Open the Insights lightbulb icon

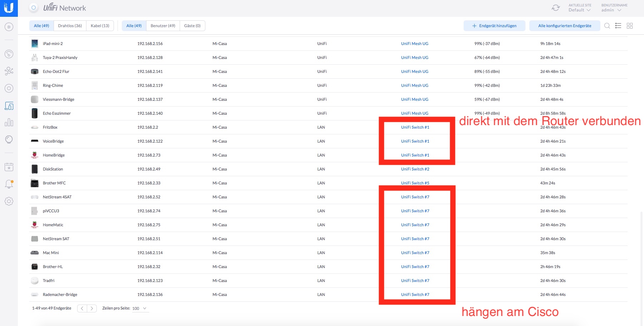click(9, 140)
